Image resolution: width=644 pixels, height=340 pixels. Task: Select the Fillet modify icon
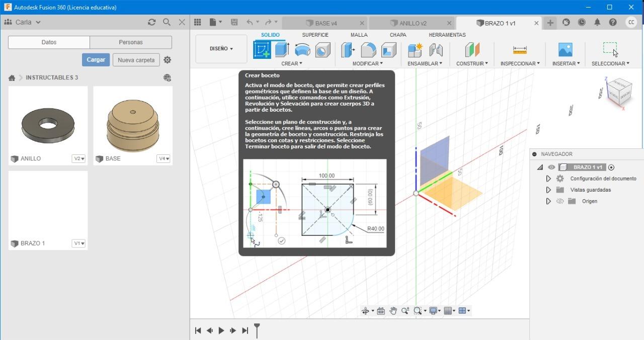(x=368, y=50)
